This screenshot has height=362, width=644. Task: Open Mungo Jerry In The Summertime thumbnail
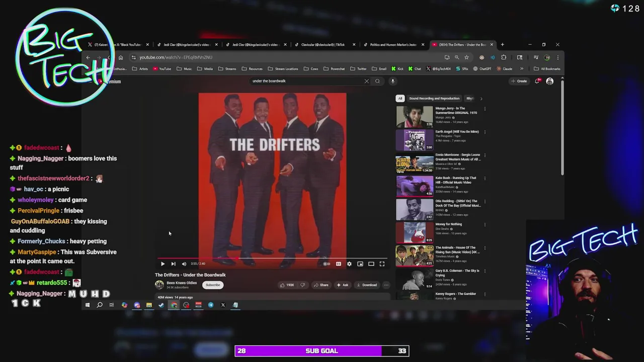(415, 117)
